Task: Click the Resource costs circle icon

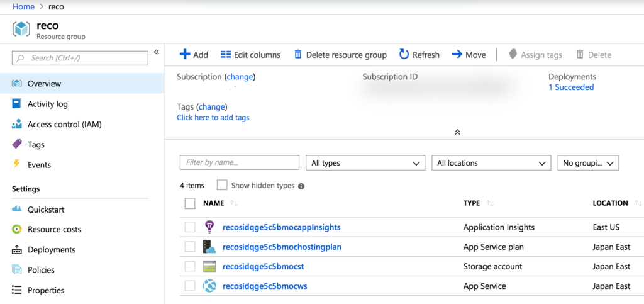Action: 16,229
